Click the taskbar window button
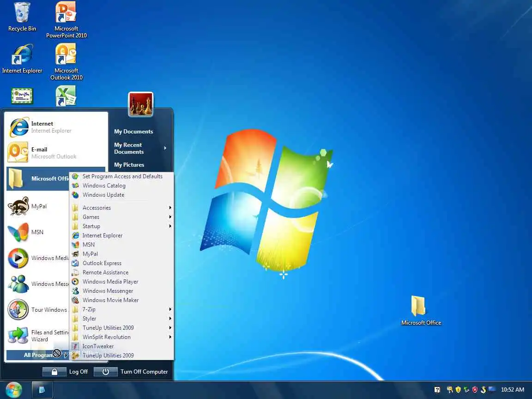Screen dimensions: 532x399 pyautogui.click(x=42, y=390)
